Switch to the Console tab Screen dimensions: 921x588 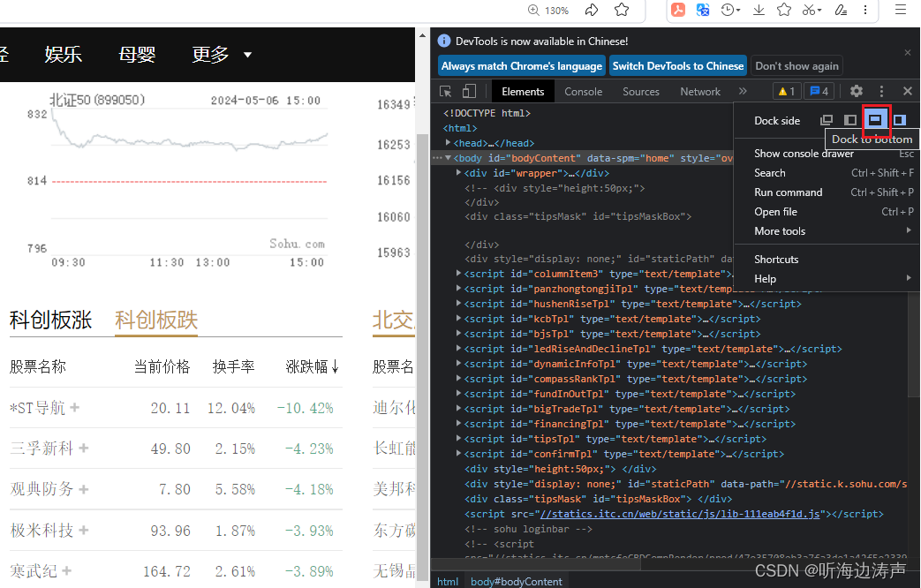(584, 92)
